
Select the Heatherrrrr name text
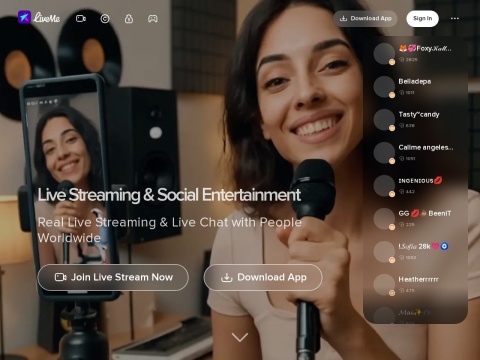(x=418, y=279)
